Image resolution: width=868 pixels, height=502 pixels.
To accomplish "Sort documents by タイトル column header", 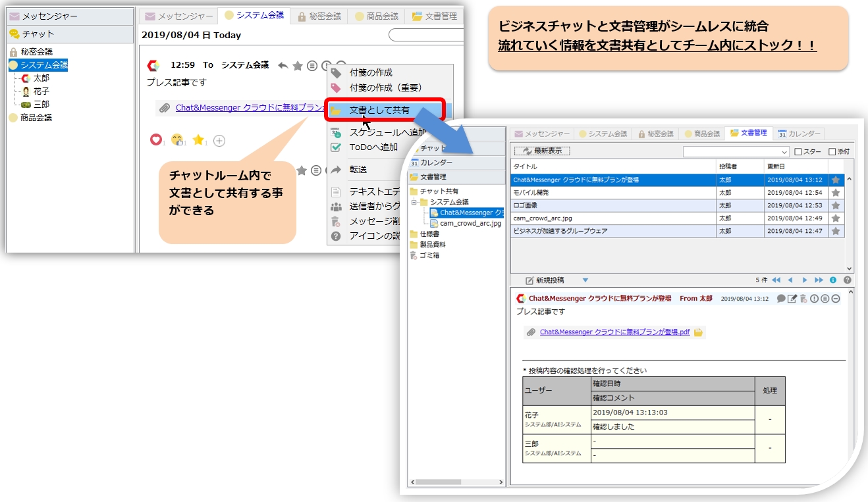I will pyautogui.click(x=612, y=166).
